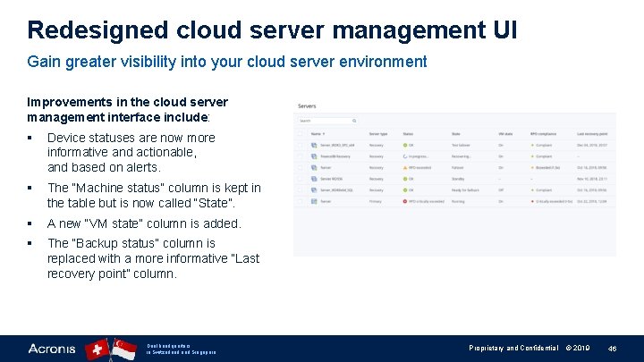Click the magnifier icon in the Servers search box
Image resolution: width=644 pixels, height=362 pixels.
click(x=354, y=121)
